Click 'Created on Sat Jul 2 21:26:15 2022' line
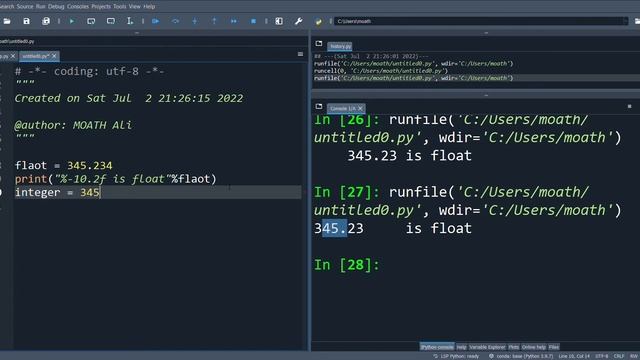 click(129, 98)
